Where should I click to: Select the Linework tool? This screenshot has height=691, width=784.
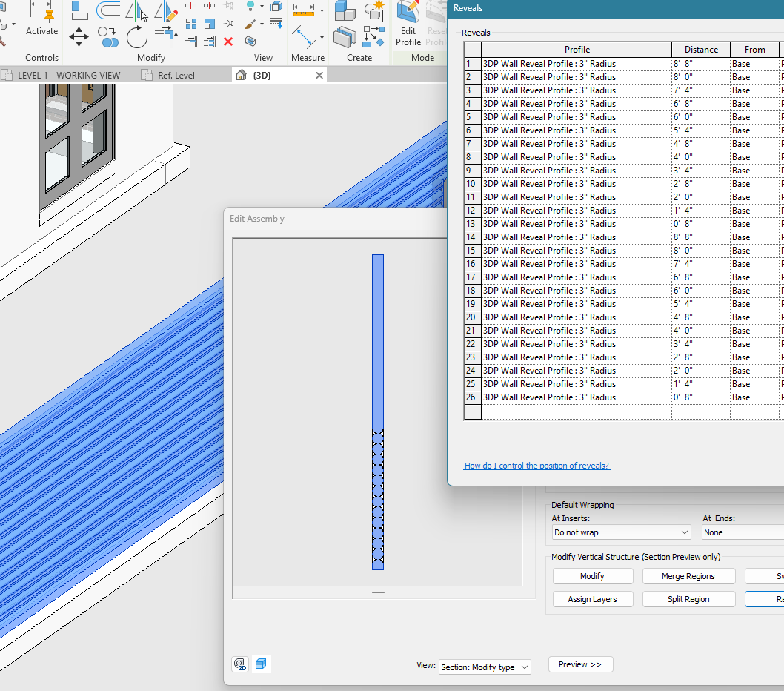click(276, 24)
